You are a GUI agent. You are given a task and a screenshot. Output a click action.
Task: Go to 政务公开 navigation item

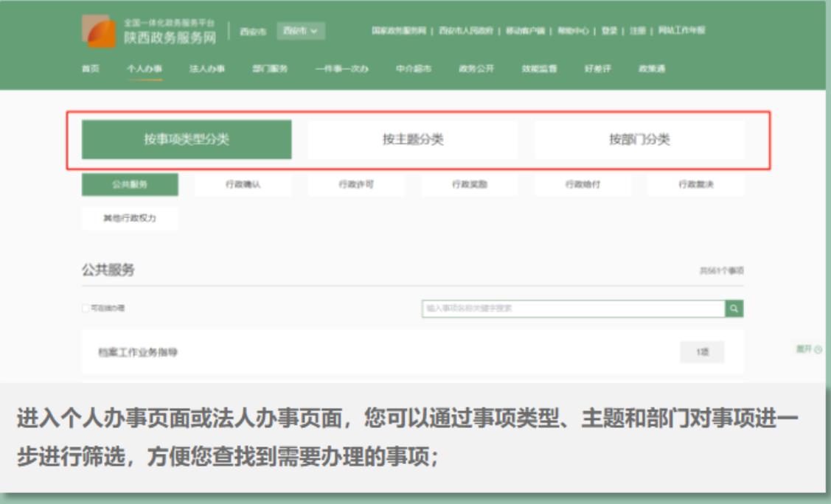coord(476,69)
